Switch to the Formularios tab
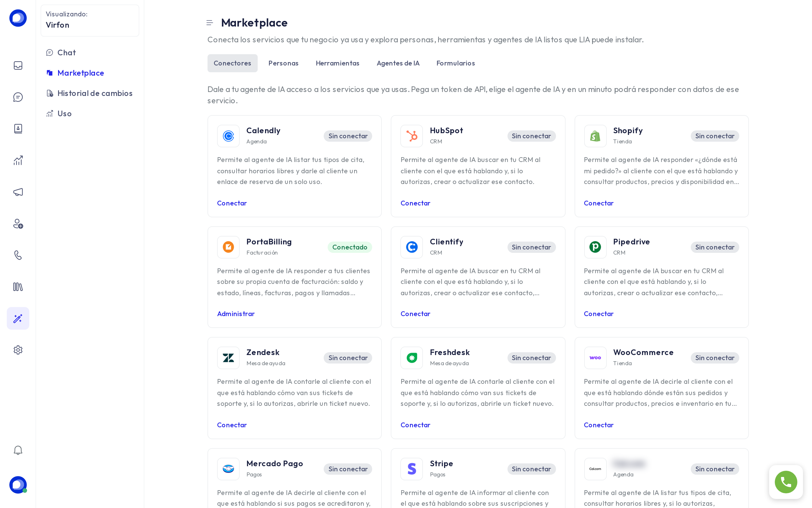812x508 pixels. [455, 63]
